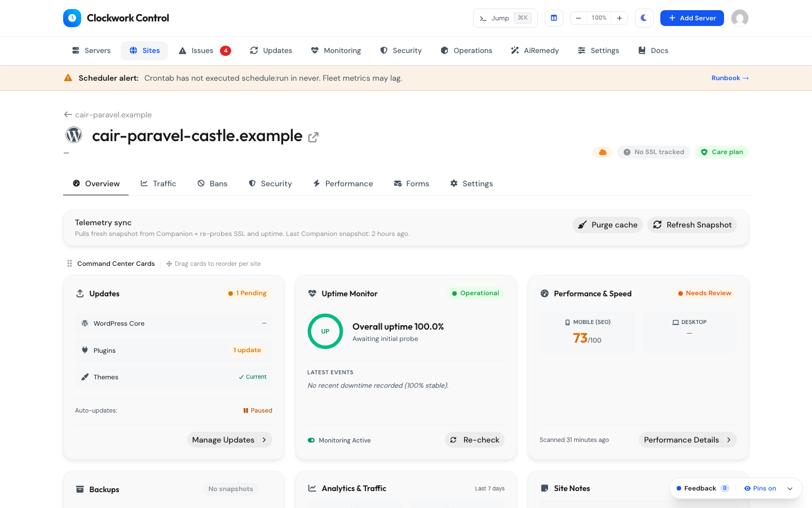Click the Clockwork Control clock logo
The width and height of the screenshot is (812, 508).
72,18
